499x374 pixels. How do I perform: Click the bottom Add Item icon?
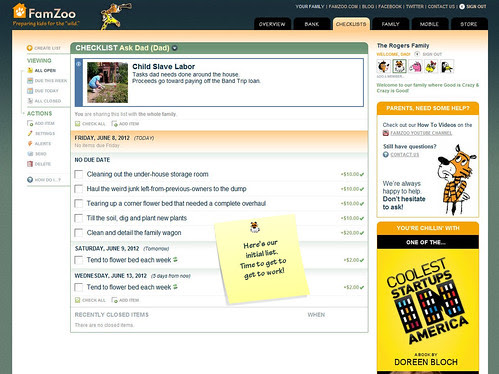coord(115,300)
